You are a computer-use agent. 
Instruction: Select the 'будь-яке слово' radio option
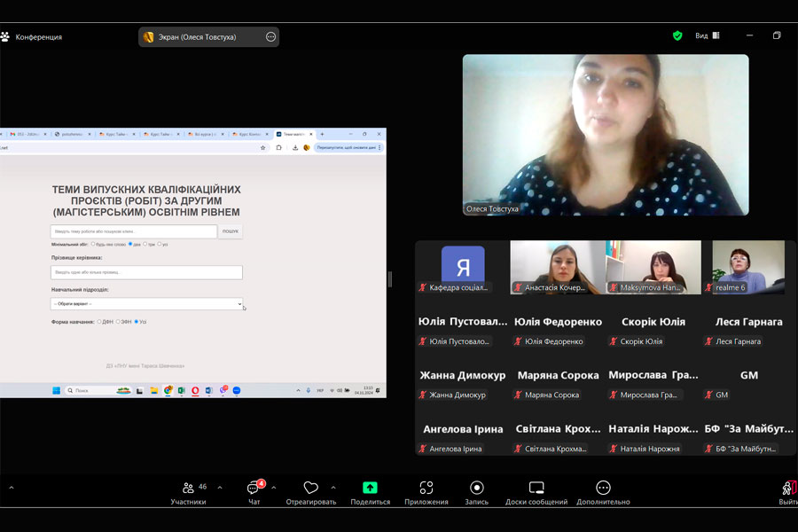point(92,244)
